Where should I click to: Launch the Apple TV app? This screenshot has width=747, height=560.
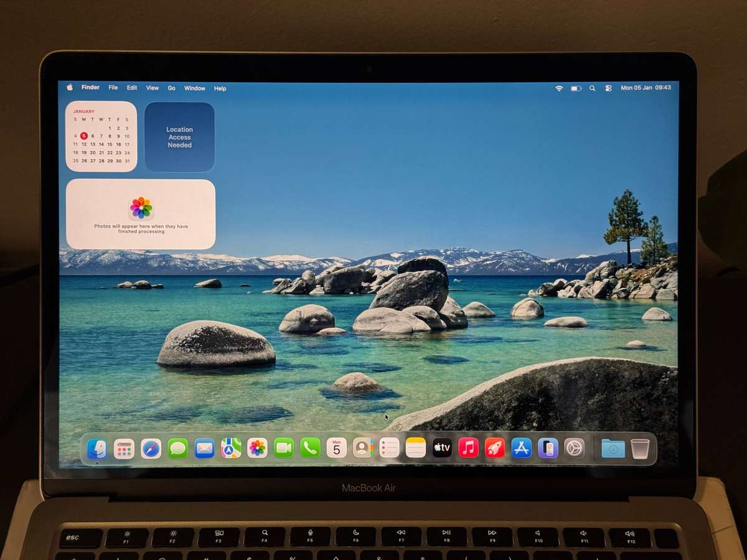click(442, 448)
